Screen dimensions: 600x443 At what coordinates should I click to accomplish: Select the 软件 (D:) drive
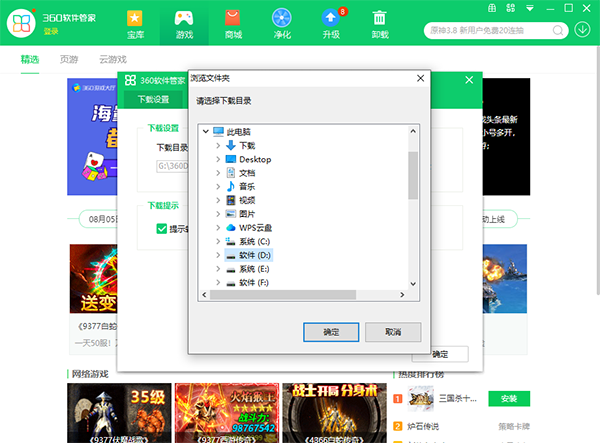tap(255, 255)
